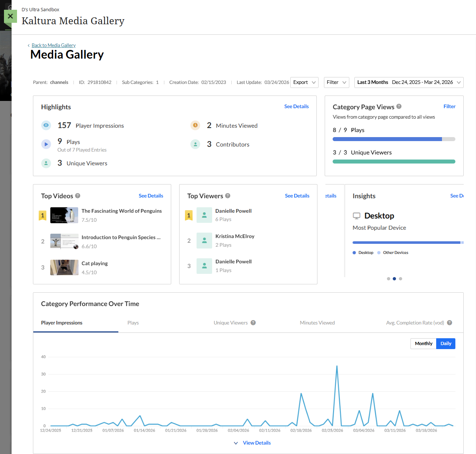
Task: Open Introduction to Penguin Species thumbnail
Action: pyautogui.click(x=64, y=242)
